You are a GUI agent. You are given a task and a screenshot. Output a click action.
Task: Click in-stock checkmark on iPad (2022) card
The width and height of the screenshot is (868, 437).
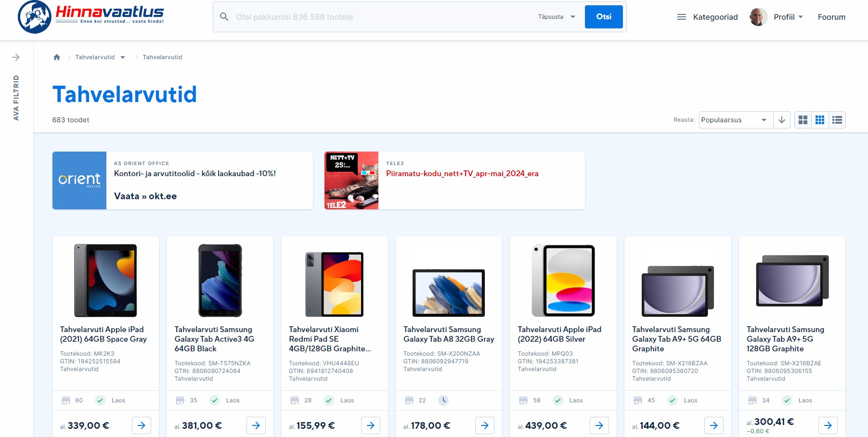(x=558, y=400)
